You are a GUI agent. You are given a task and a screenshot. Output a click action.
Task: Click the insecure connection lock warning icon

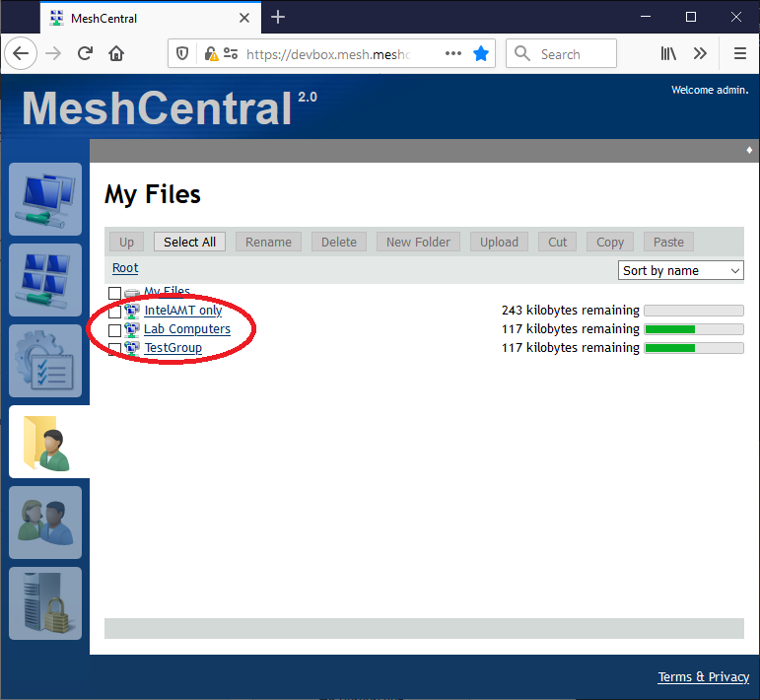tap(211, 53)
